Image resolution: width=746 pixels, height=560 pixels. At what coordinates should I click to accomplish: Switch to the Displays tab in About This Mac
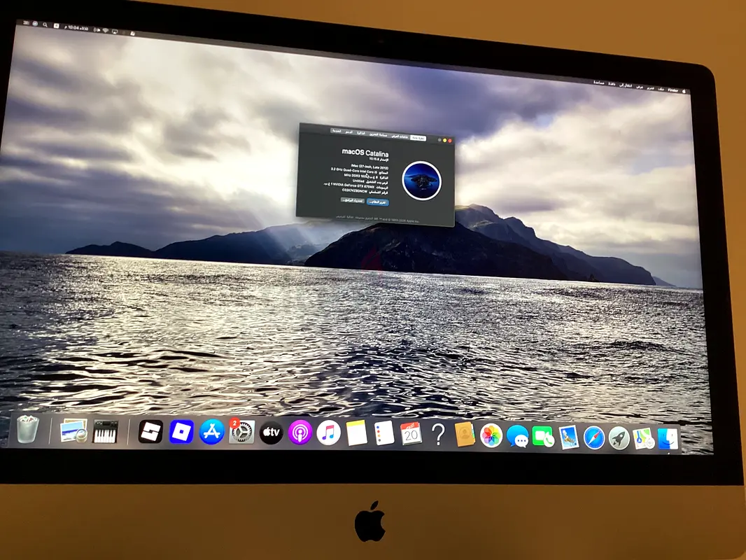(400, 136)
